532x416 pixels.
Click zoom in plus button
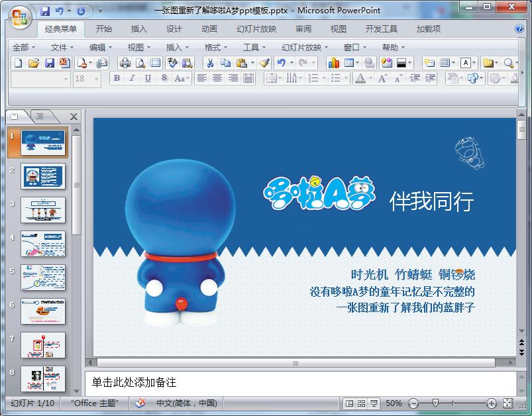coord(492,403)
